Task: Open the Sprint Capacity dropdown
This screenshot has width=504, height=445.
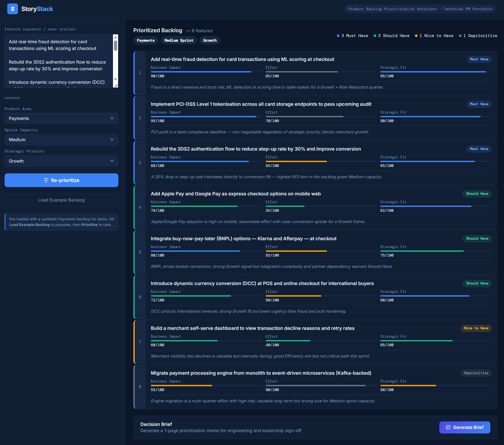Action: pos(61,140)
